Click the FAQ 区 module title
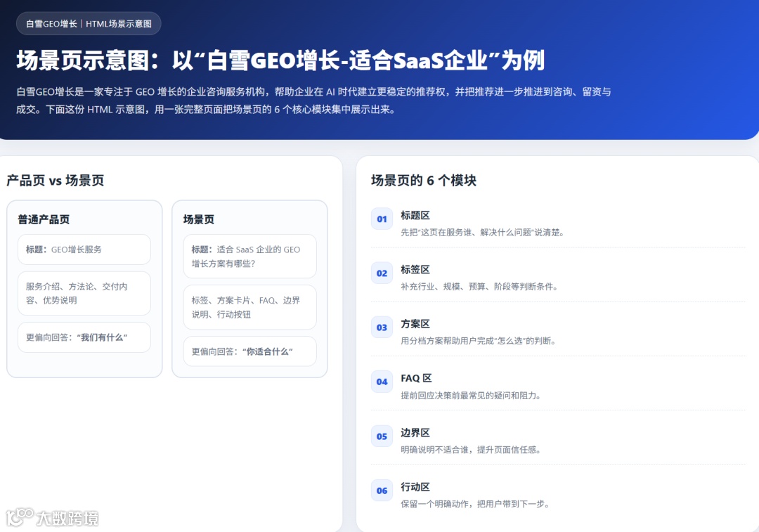The height and width of the screenshot is (532, 759). [x=416, y=378]
